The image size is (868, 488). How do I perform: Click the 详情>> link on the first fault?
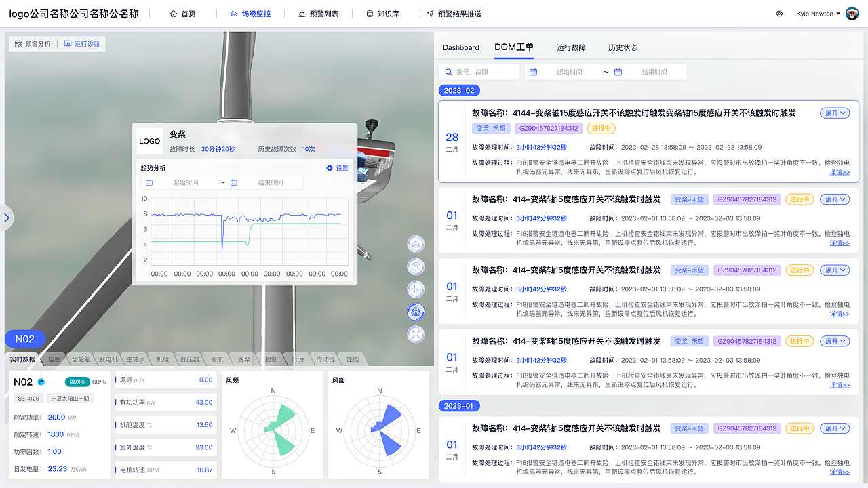[x=839, y=171]
